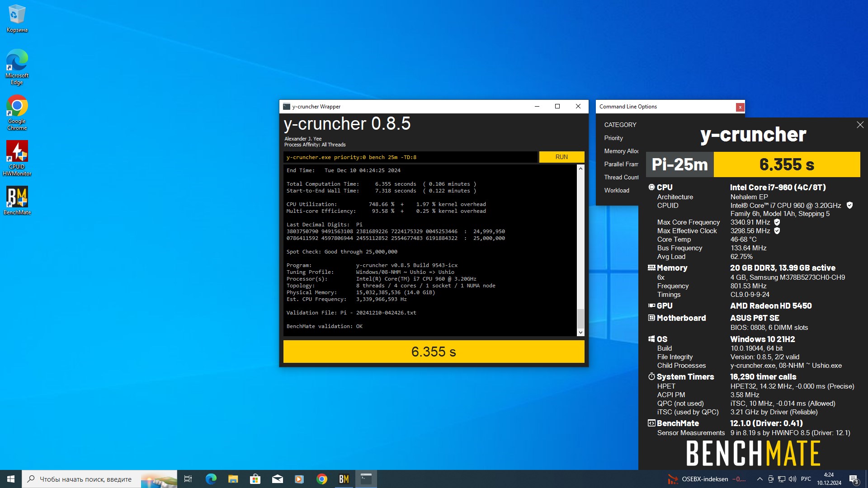
Task: Click the y-cruncher Wrapper title bar icon
Action: [x=287, y=107]
